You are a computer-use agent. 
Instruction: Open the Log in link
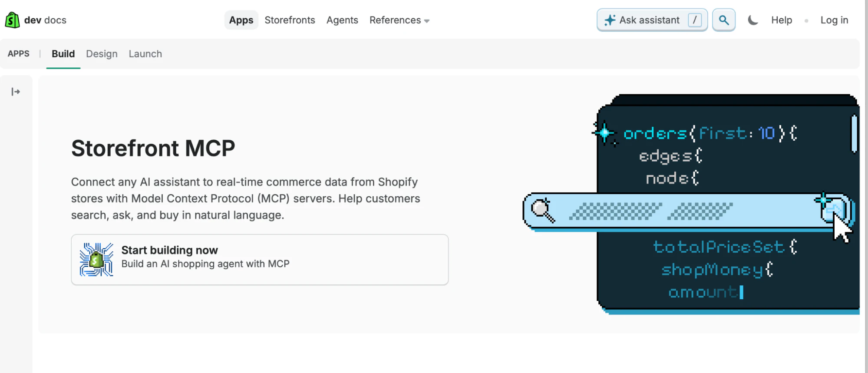click(x=834, y=20)
